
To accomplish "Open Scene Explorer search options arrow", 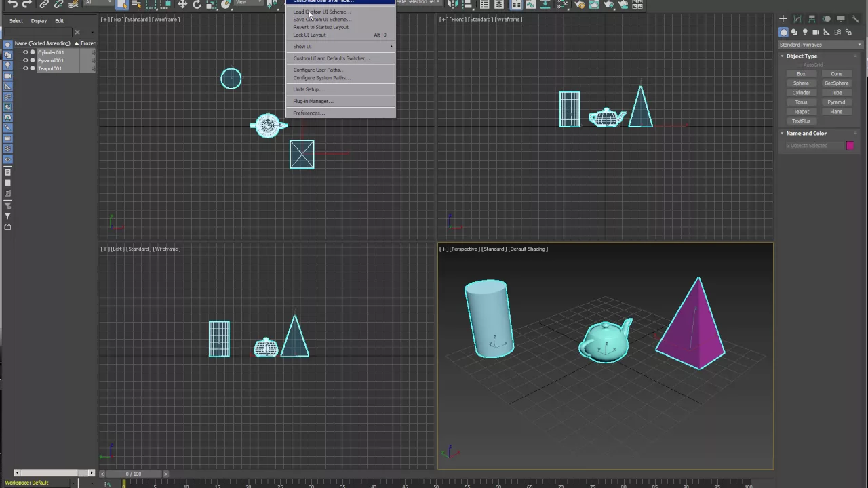I will point(92,32).
